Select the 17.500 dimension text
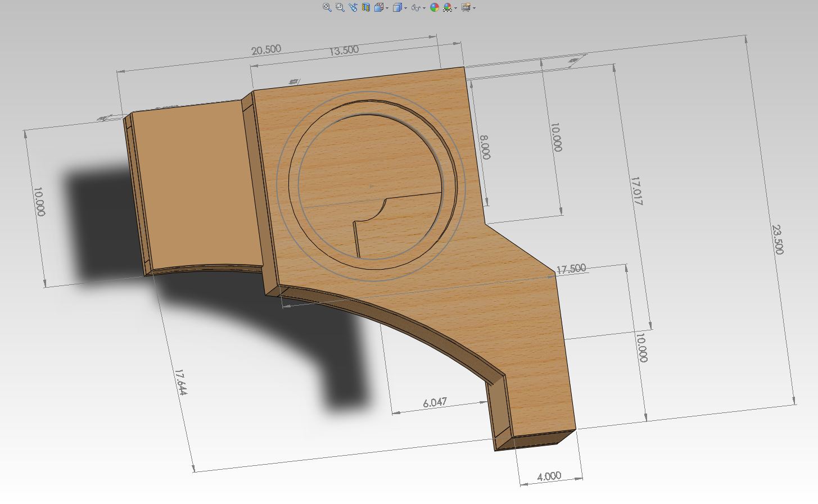Viewport: 818px width, 504px height. 571,269
